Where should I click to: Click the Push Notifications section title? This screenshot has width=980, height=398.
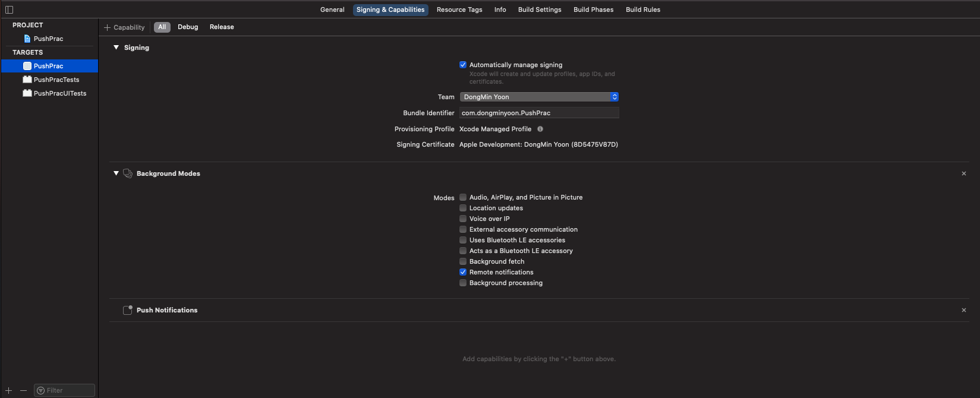tap(167, 310)
